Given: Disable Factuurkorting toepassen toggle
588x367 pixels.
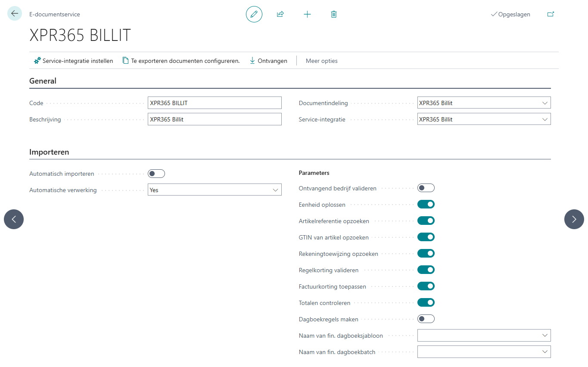Looking at the screenshot, I should tap(426, 286).
